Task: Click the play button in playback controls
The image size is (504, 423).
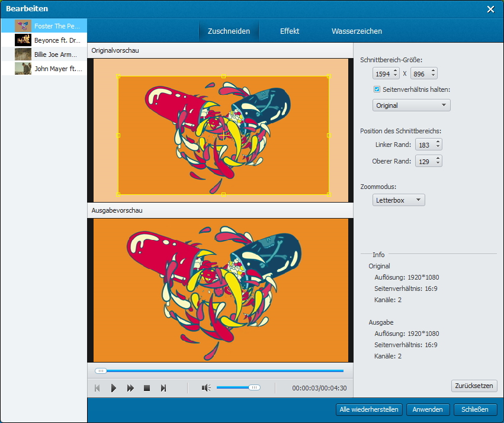Action: (114, 388)
